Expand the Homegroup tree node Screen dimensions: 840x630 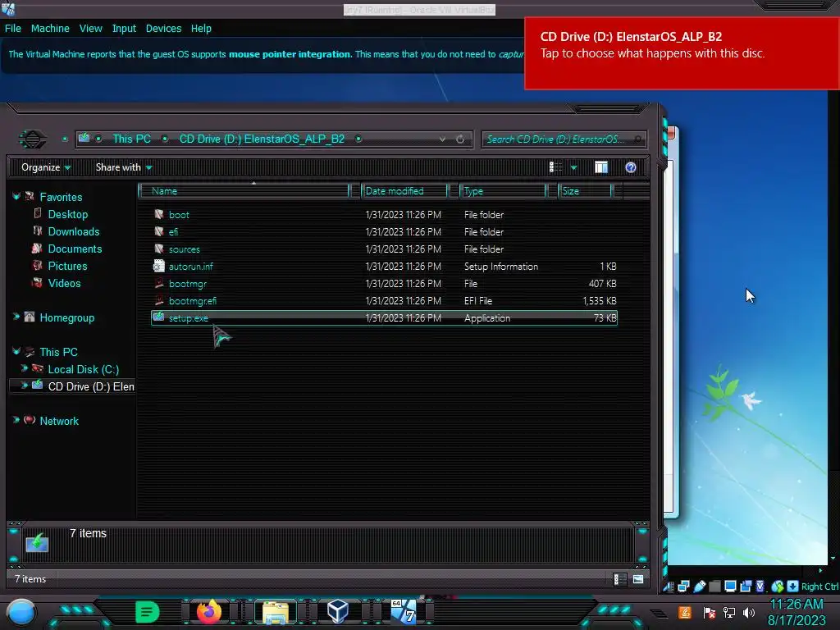[x=16, y=317]
